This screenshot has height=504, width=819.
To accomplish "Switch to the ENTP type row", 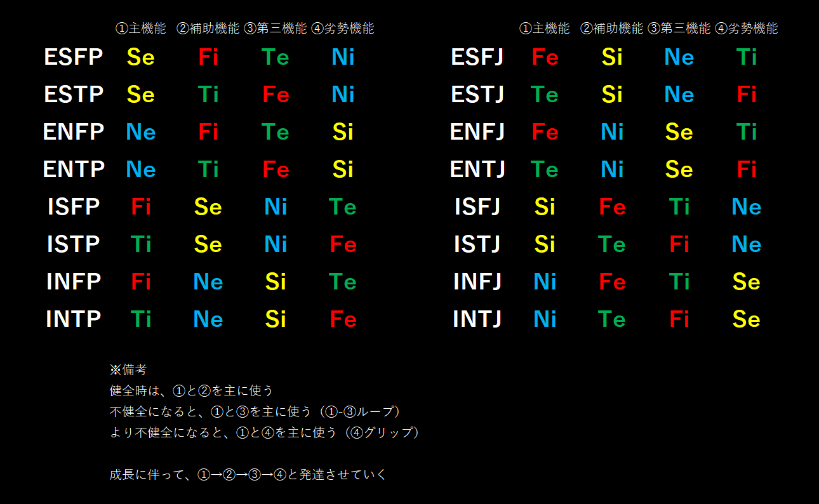I will click(x=74, y=169).
